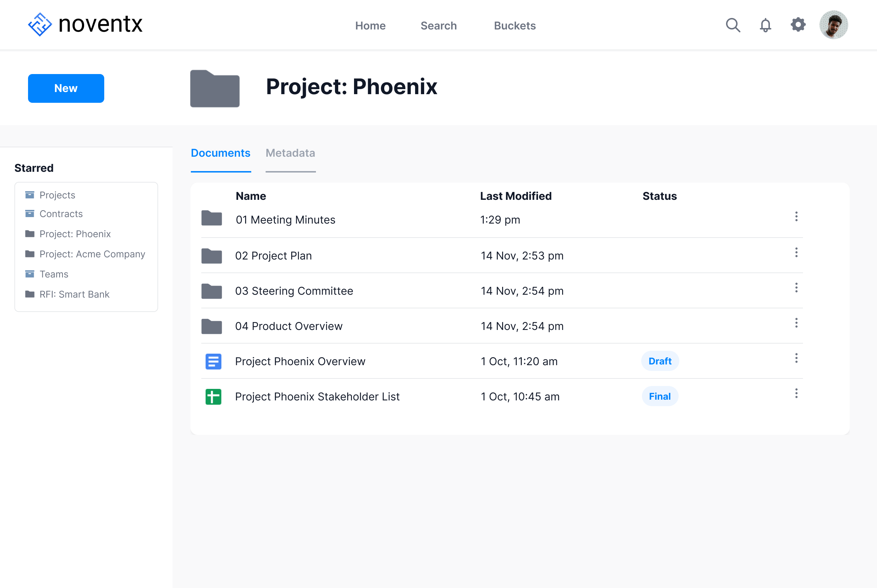Open more options for 01 Meeting Minutes
The height and width of the screenshot is (588, 877).
(x=796, y=216)
